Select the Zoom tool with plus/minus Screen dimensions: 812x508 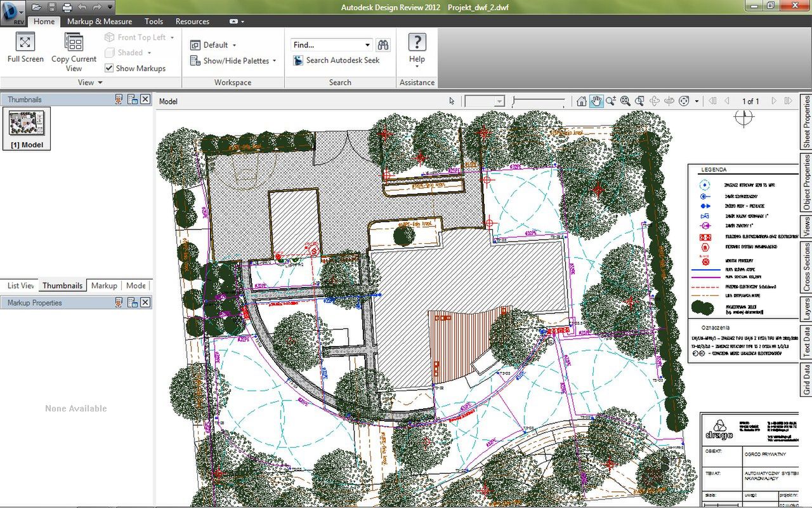coord(611,101)
